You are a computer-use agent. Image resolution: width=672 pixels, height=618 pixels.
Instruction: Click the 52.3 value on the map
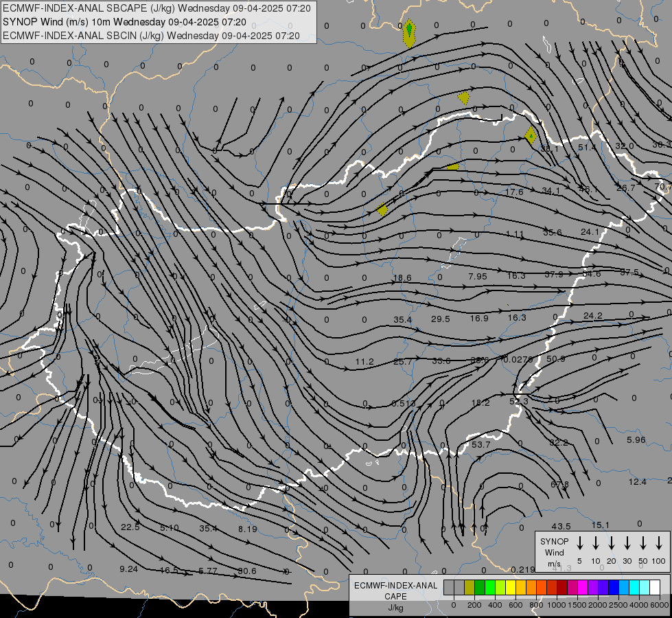pos(519,402)
